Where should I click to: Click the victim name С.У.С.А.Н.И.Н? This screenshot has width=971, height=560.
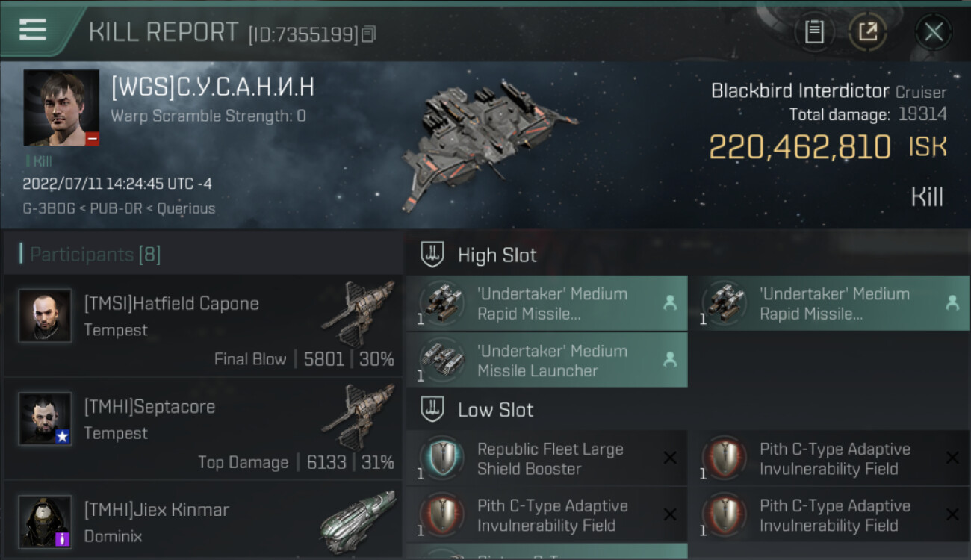coord(213,87)
